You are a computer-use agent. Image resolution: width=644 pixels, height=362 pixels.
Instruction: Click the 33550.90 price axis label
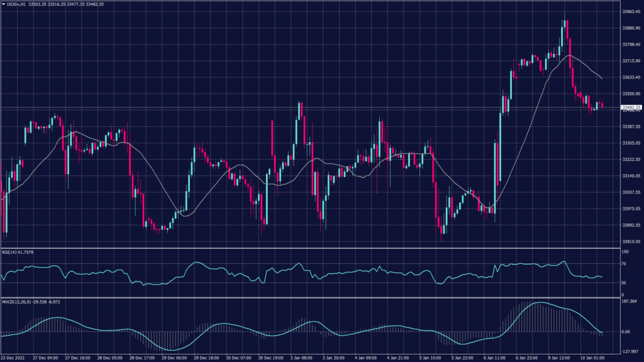[x=631, y=94]
